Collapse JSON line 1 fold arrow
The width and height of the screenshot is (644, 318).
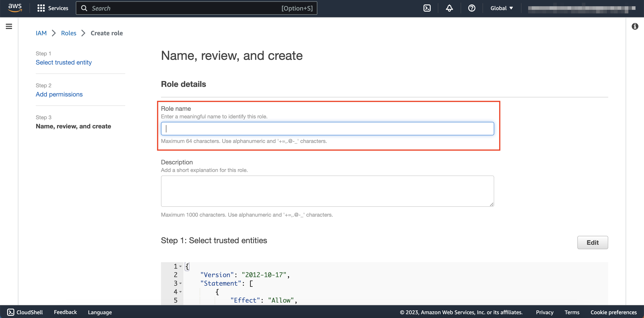180,266
